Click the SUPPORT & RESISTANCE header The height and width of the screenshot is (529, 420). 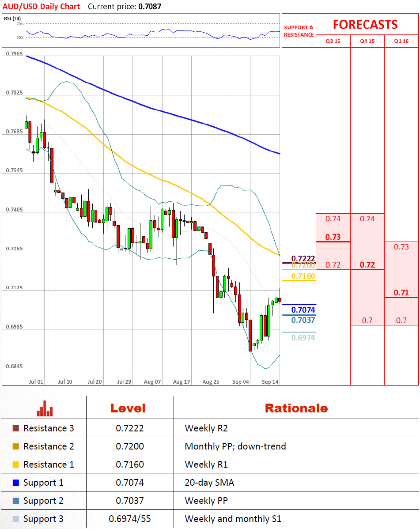299,31
